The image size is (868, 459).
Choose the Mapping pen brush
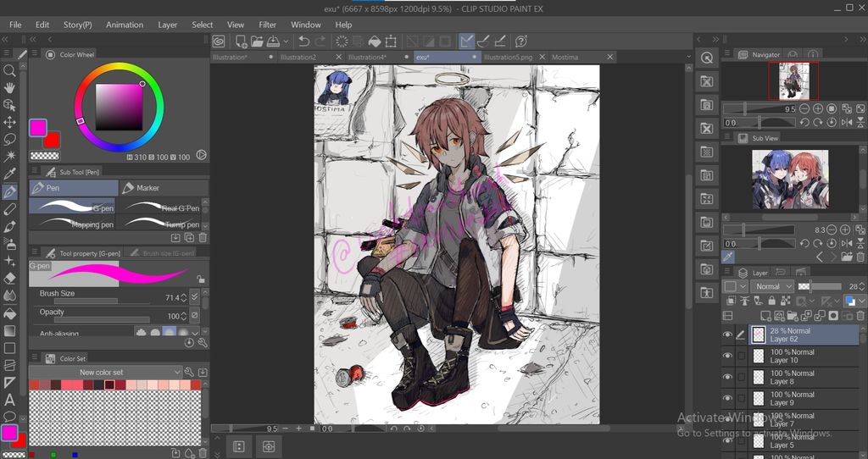pos(73,223)
